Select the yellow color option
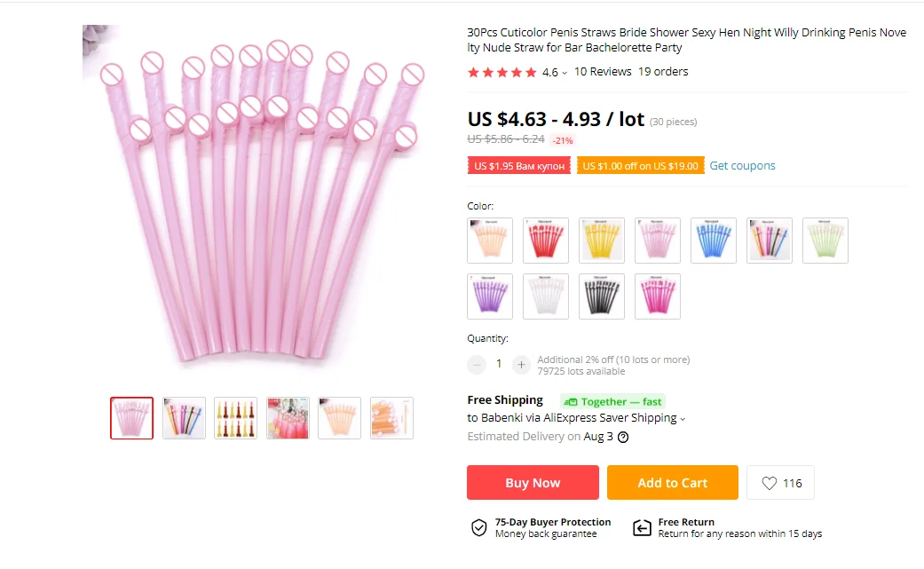This screenshot has height=569, width=924. [602, 241]
